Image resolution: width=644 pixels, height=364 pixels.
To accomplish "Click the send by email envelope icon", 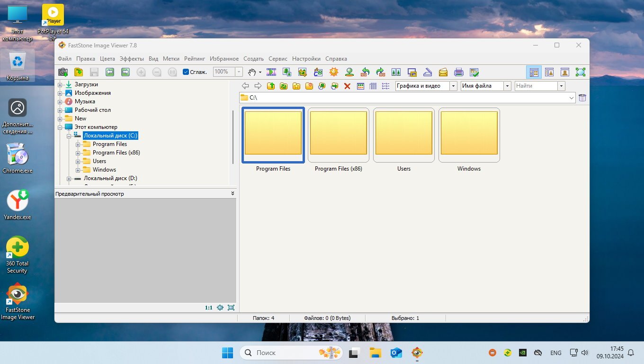I will pos(443,72).
